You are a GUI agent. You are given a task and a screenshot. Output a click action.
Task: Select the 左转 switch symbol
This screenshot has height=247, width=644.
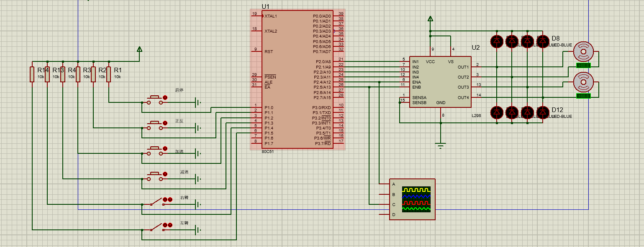[157, 228]
